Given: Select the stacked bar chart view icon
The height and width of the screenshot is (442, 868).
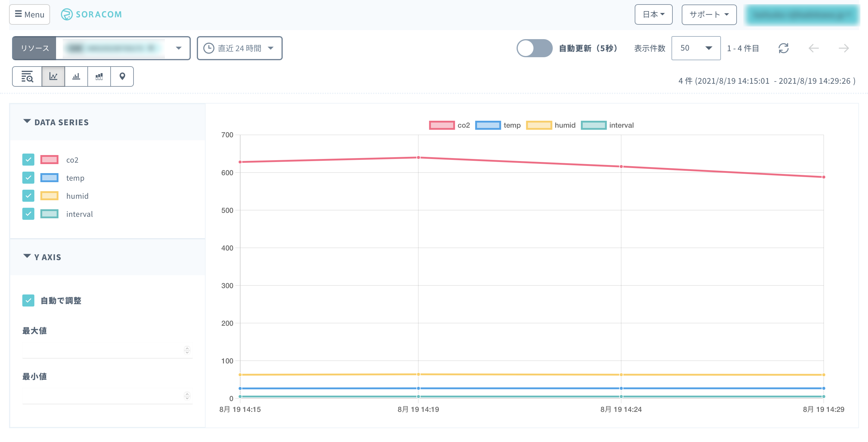Looking at the screenshot, I should point(99,76).
